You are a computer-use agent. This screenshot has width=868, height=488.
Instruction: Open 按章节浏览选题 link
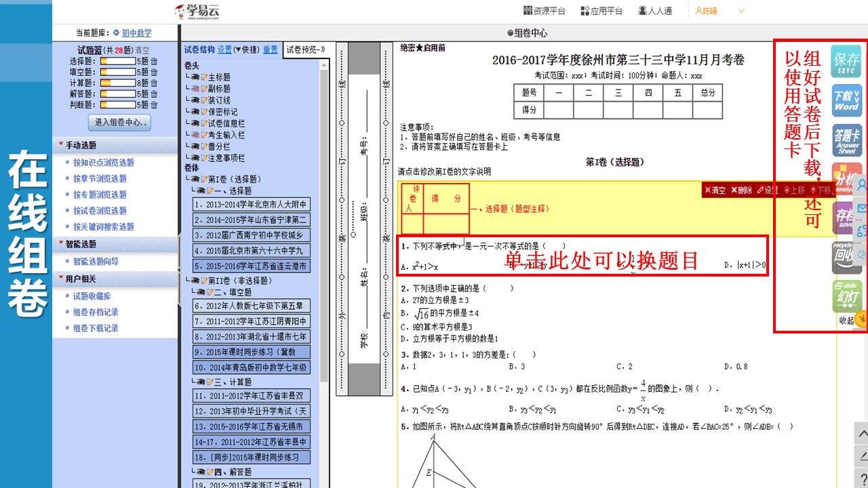100,179
